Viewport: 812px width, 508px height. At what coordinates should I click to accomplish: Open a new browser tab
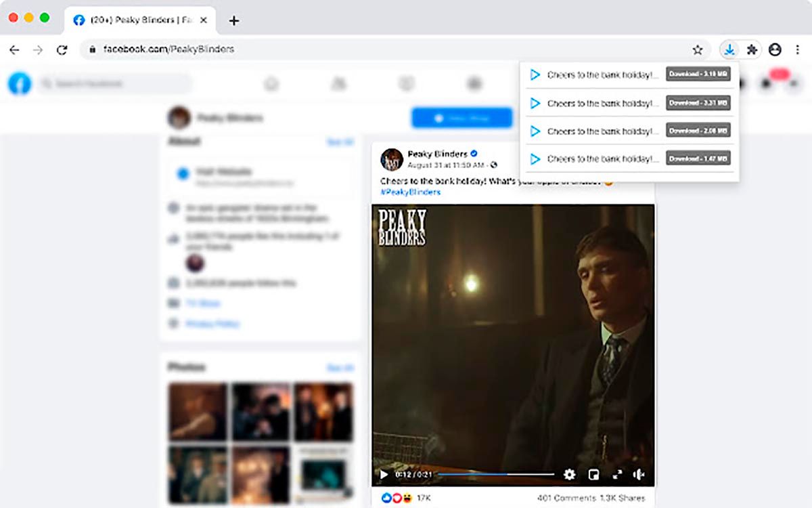pos(234,20)
